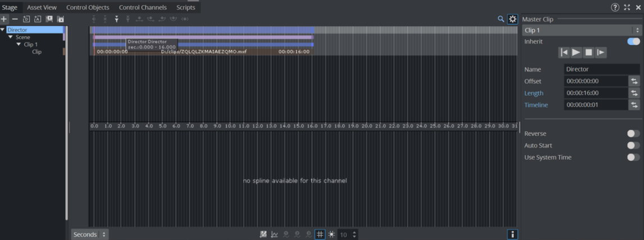Open the Clip 1 master clip dropdown

click(581, 30)
